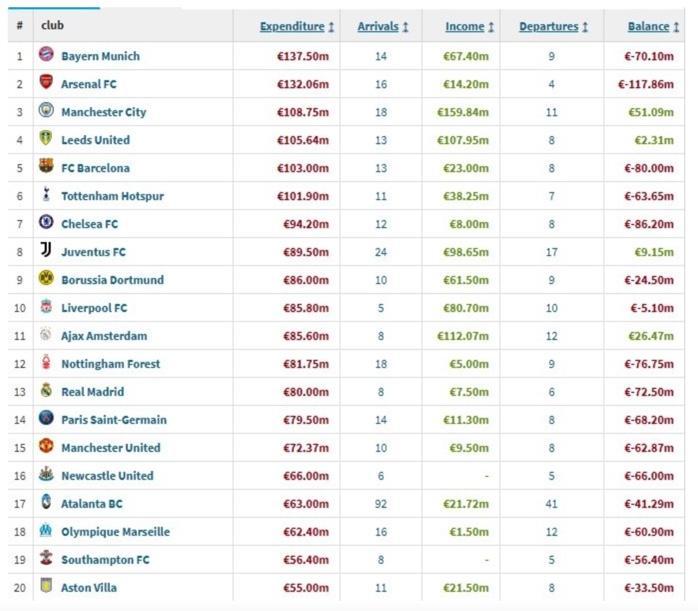Click the Borussia Dortmund club crest

pos(45,279)
